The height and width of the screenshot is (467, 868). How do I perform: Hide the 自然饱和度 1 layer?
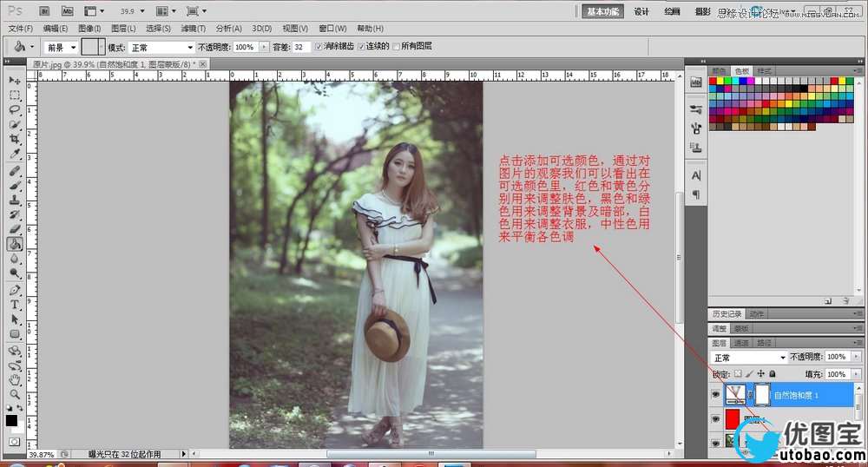click(x=716, y=394)
